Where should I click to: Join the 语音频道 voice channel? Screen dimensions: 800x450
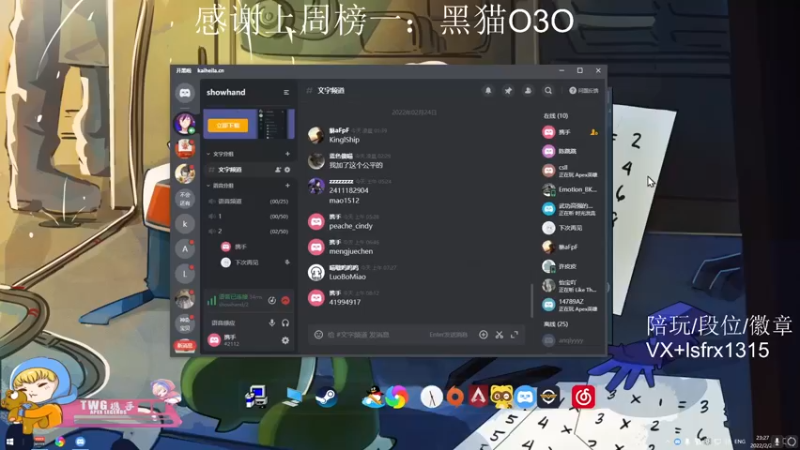click(248, 202)
